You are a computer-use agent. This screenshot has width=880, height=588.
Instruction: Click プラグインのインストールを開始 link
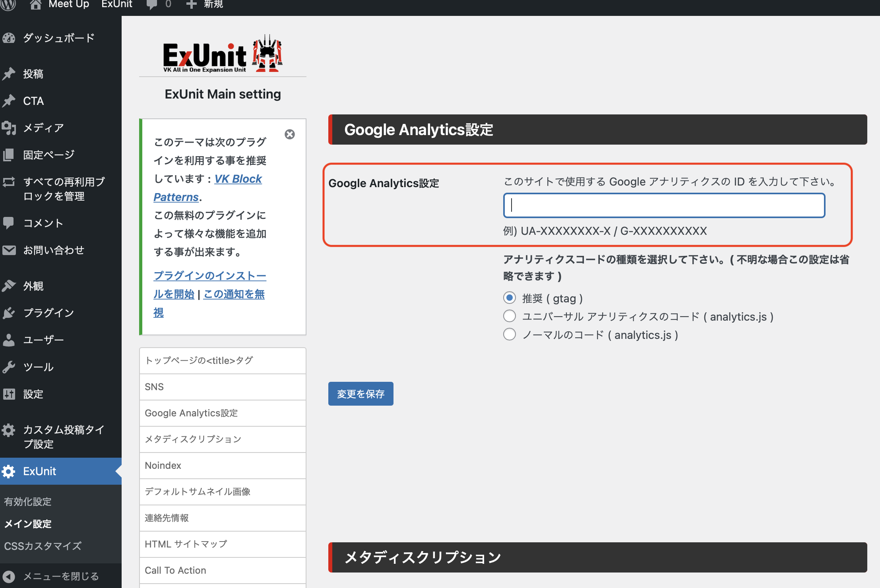click(210, 285)
